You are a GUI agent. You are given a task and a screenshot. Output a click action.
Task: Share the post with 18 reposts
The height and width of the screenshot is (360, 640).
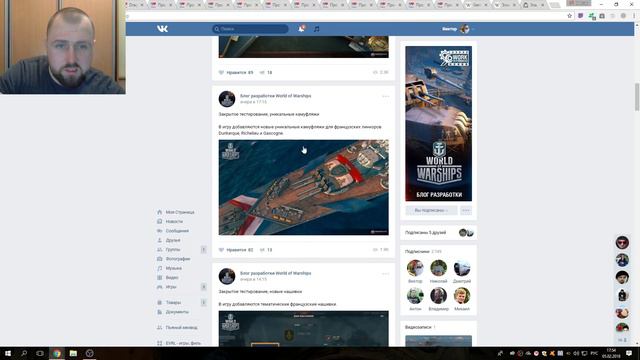[x=266, y=73]
